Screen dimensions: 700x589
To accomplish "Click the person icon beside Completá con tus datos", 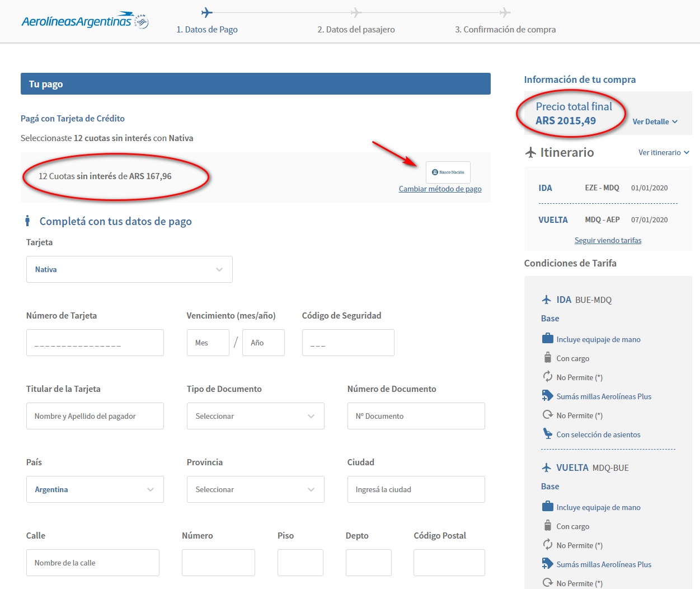I will click(27, 221).
